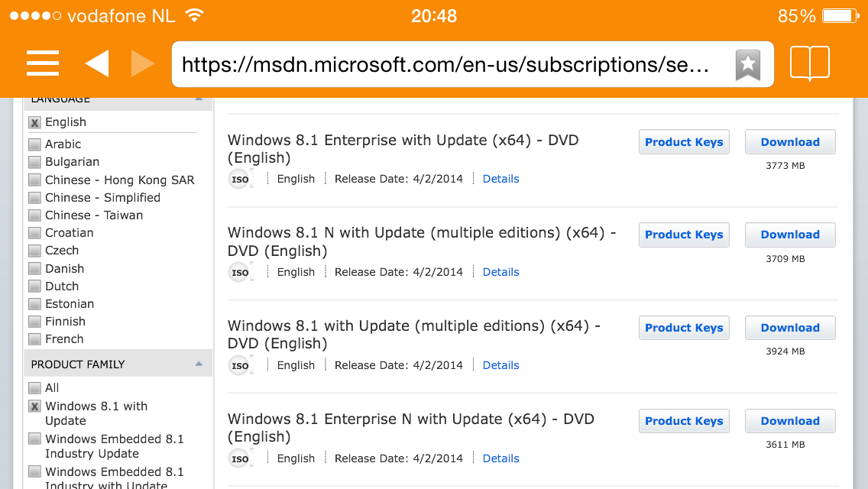Download Windows 8.1 Enterprise with Update (x64)
This screenshot has height=489, width=868.
[790, 142]
